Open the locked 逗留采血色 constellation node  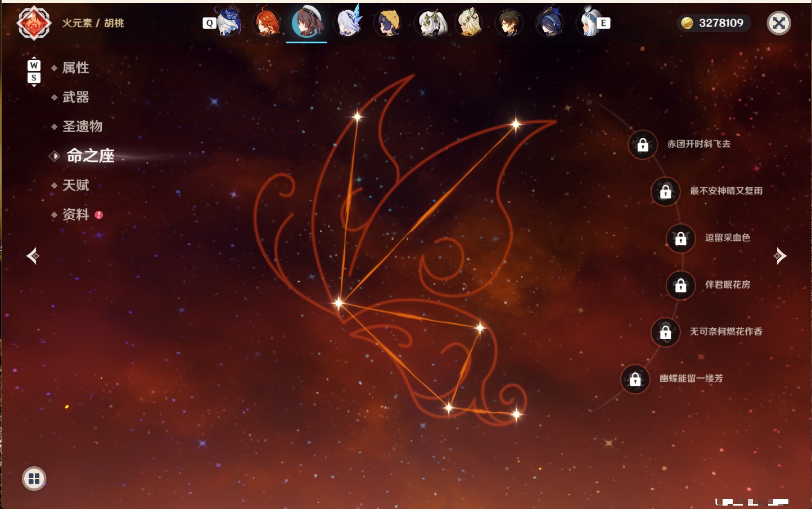[x=680, y=238]
